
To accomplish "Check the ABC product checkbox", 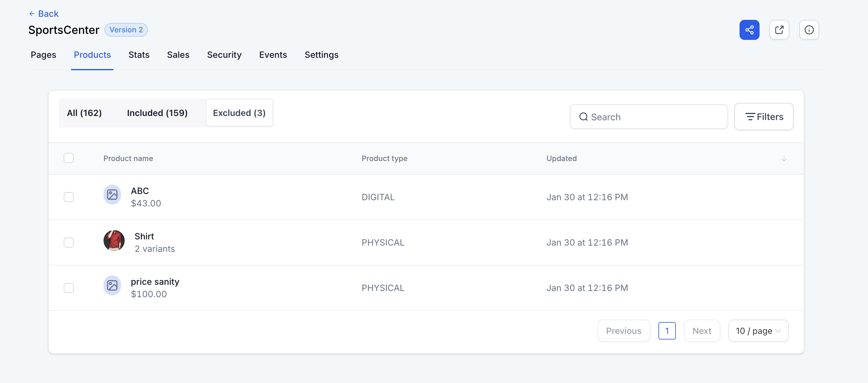I will point(69,197).
